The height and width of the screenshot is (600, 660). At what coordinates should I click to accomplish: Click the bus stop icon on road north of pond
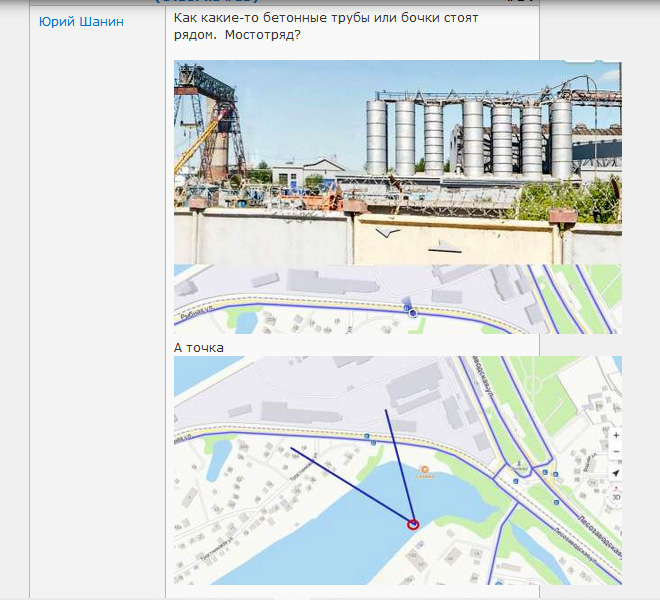369,436
